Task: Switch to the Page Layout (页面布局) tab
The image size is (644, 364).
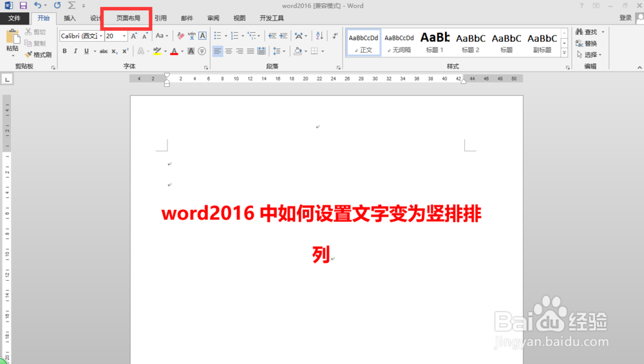Action: pos(128,18)
